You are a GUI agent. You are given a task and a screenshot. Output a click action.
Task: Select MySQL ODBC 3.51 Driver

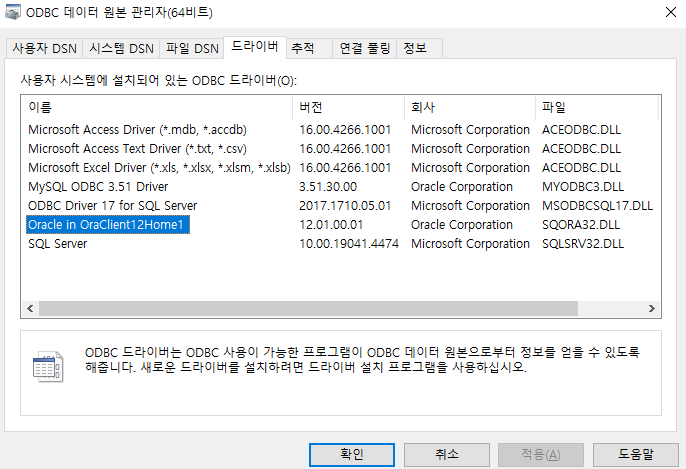tap(98, 187)
